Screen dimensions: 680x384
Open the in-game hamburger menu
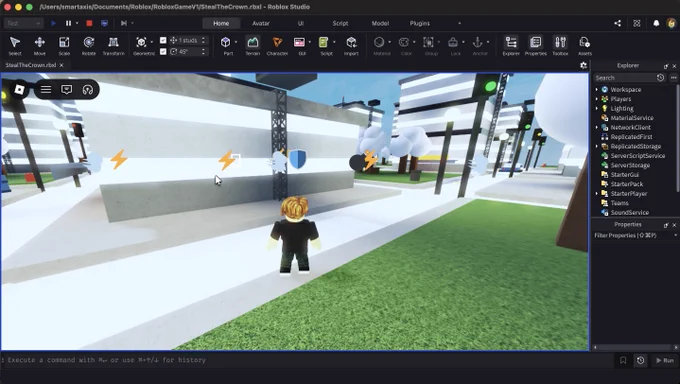tap(46, 89)
